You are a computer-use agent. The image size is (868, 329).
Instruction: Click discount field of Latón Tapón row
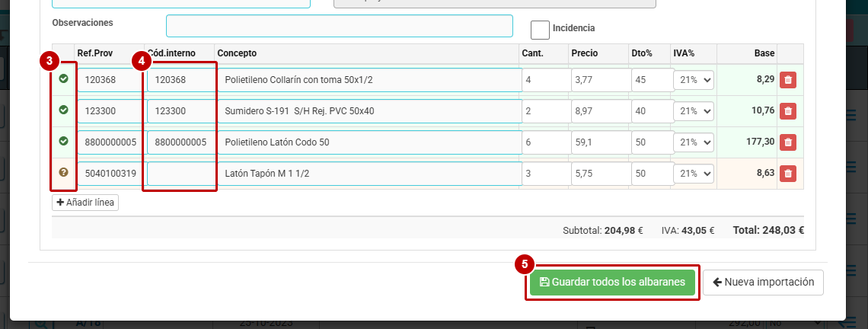coord(652,174)
